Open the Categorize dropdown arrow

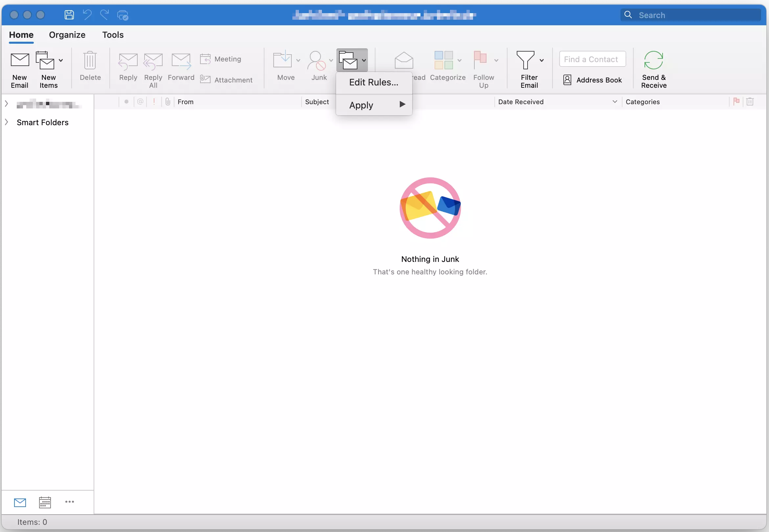(x=460, y=60)
